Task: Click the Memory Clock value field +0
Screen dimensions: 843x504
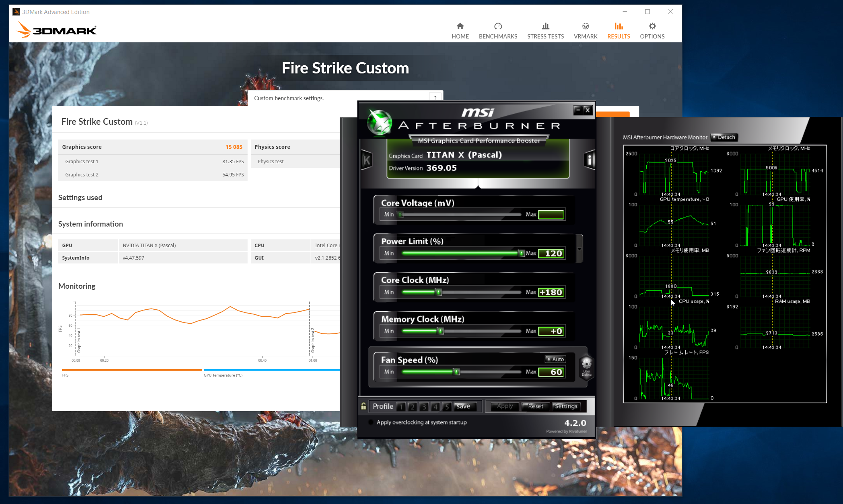Action: point(551,331)
